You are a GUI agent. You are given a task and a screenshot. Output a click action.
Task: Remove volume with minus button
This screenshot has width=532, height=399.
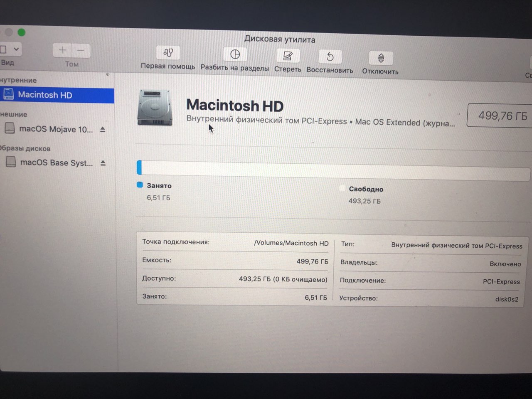pyautogui.click(x=81, y=51)
